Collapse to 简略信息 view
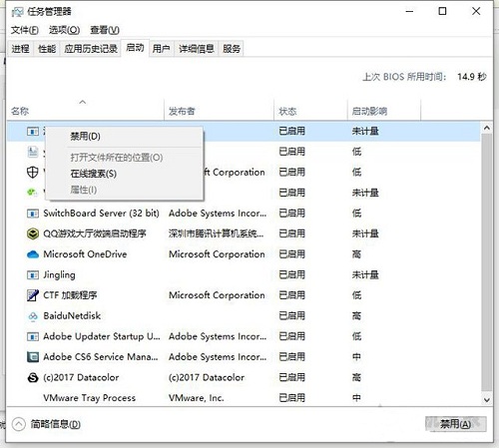 tap(46, 424)
